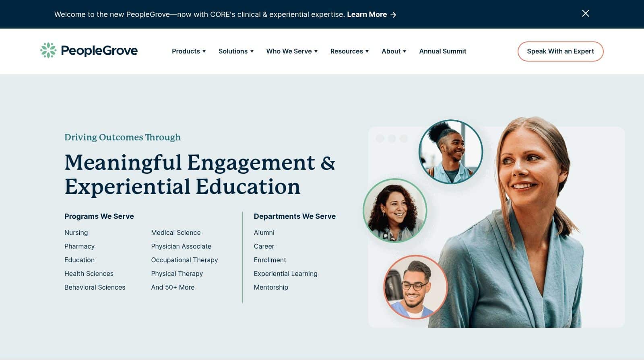Select the Experiential Learning link
This screenshot has width=644, height=362.
point(285,274)
